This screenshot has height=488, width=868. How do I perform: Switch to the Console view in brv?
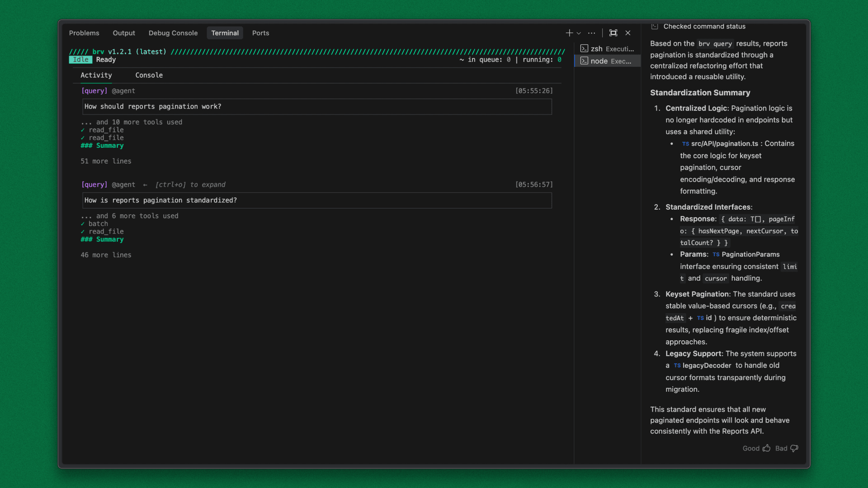pyautogui.click(x=149, y=75)
